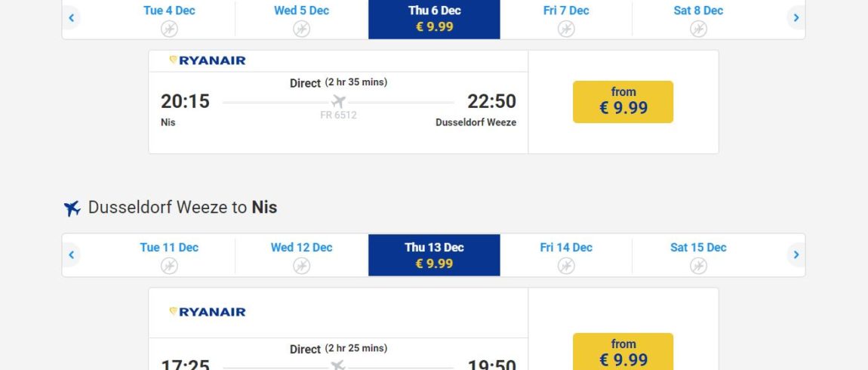This screenshot has height=370, width=868.
Task: Click the no-flight icon under Sat 15 Dec
Action: click(699, 266)
